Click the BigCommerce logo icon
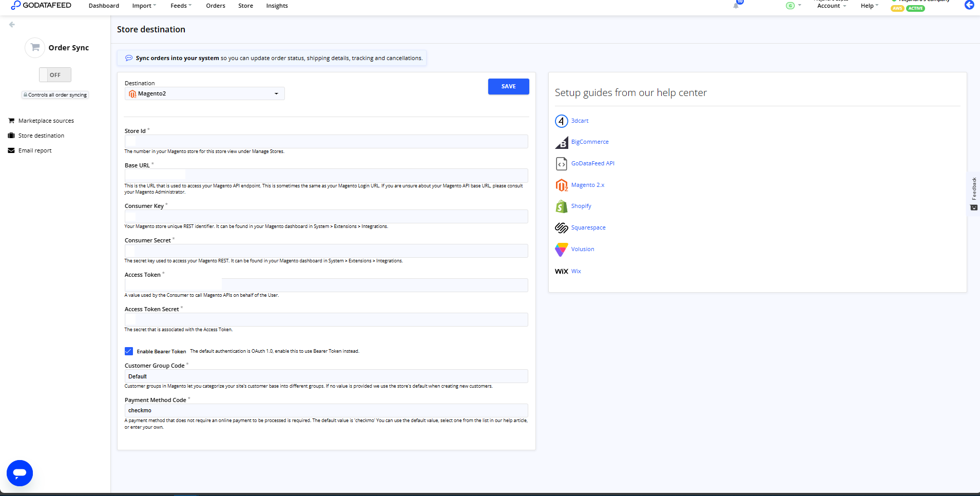980x496 pixels. [561, 142]
